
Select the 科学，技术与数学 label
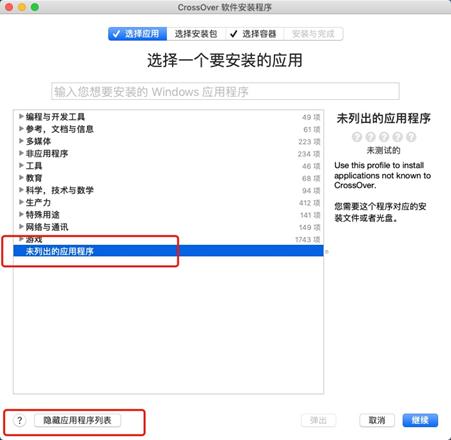click(x=60, y=190)
